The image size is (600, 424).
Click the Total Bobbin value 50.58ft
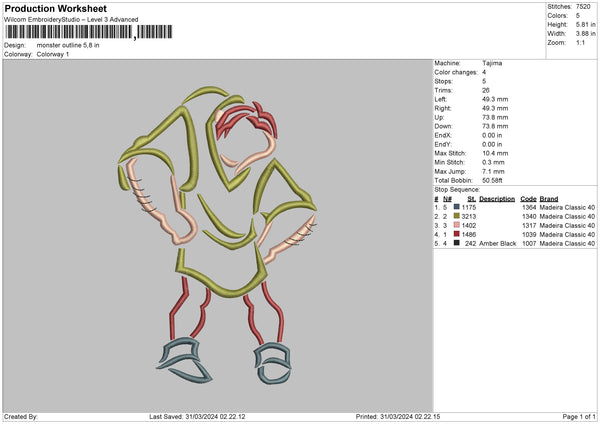pos(493,180)
